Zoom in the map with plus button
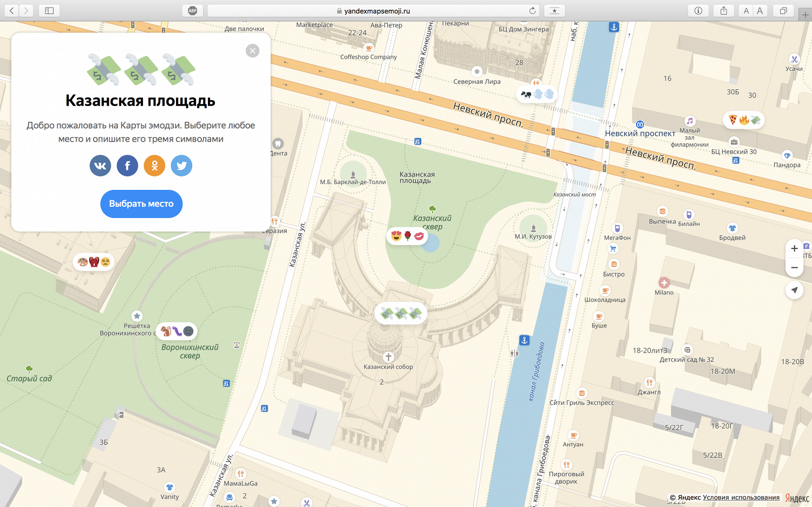812x507 pixels. (x=794, y=249)
